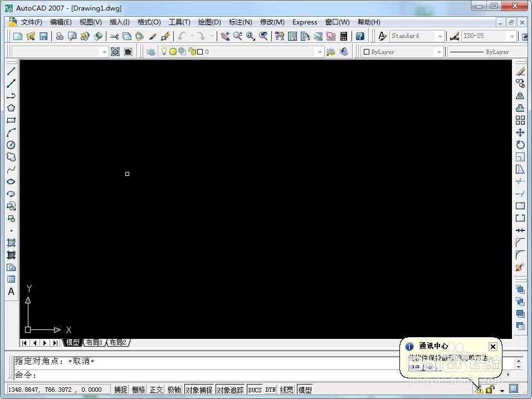Select the Rectangle draw tool
532x399 pixels.
pyautogui.click(x=11, y=120)
